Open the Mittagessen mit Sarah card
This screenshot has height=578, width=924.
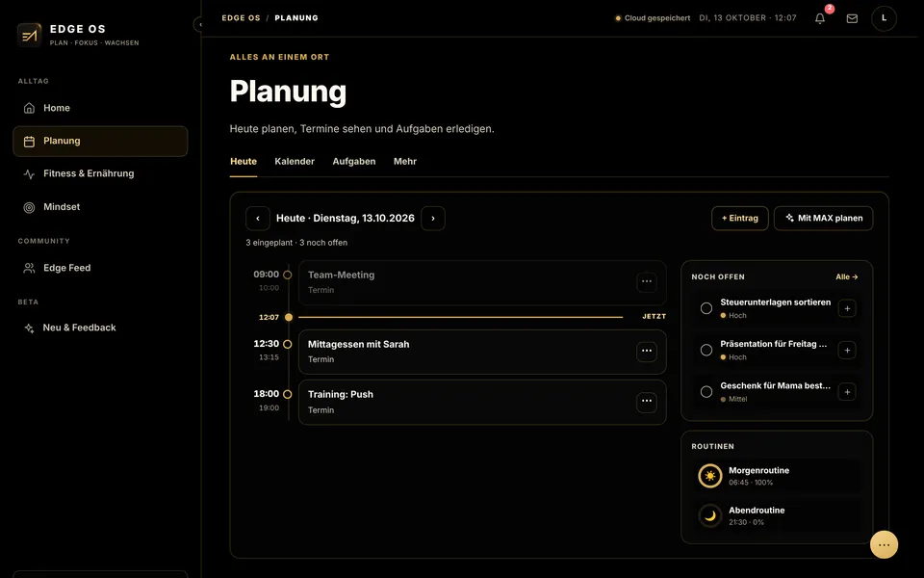[482, 353]
